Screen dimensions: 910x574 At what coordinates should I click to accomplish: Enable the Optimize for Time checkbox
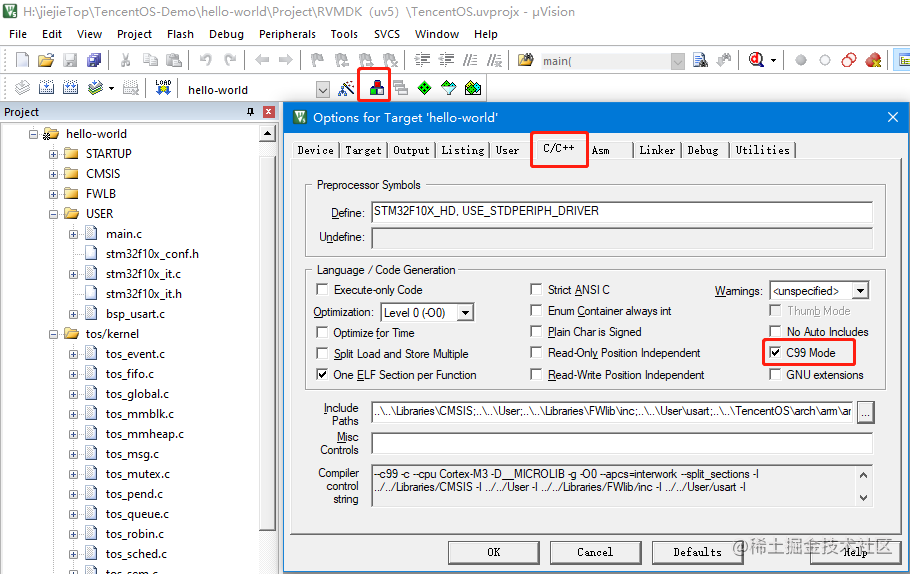click(322, 333)
